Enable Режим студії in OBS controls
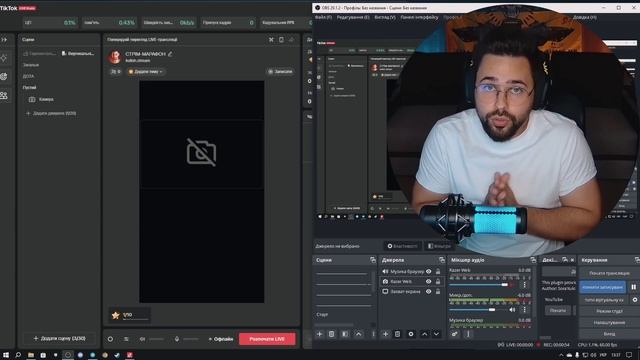Viewport: 640px width, 360px height. tap(609, 311)
